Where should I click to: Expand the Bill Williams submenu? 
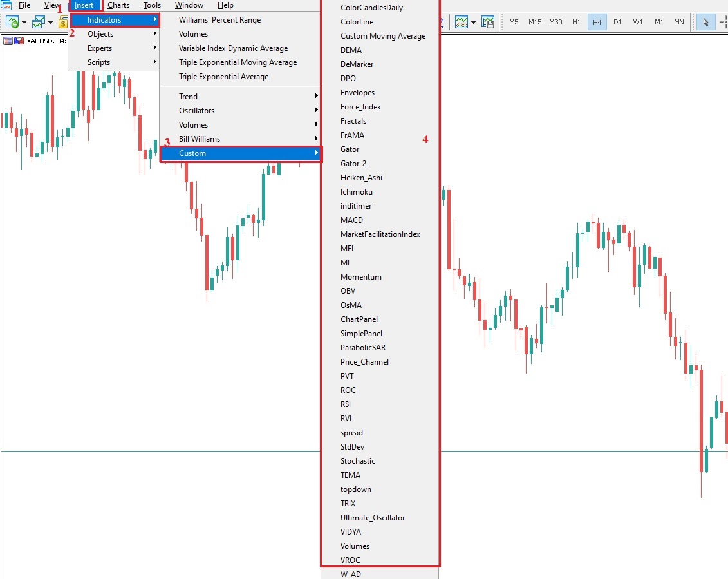point(241,139)
